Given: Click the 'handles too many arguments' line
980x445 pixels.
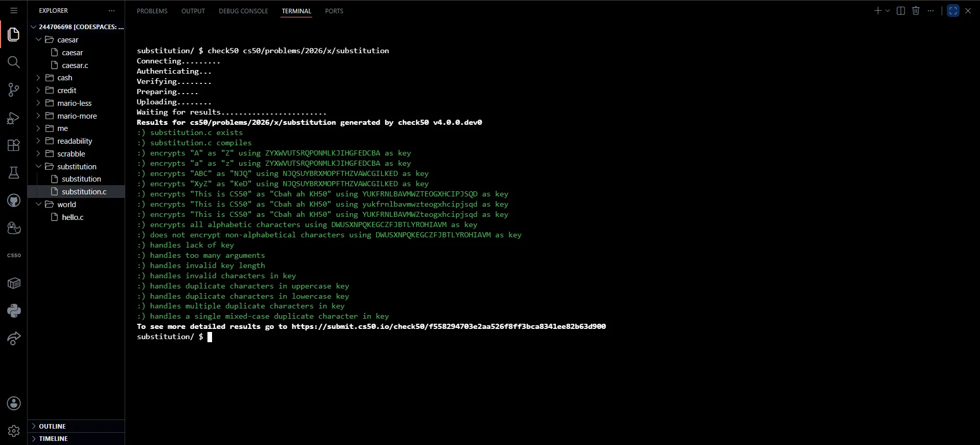Looking at the screenshot, I should pos(201,255).
